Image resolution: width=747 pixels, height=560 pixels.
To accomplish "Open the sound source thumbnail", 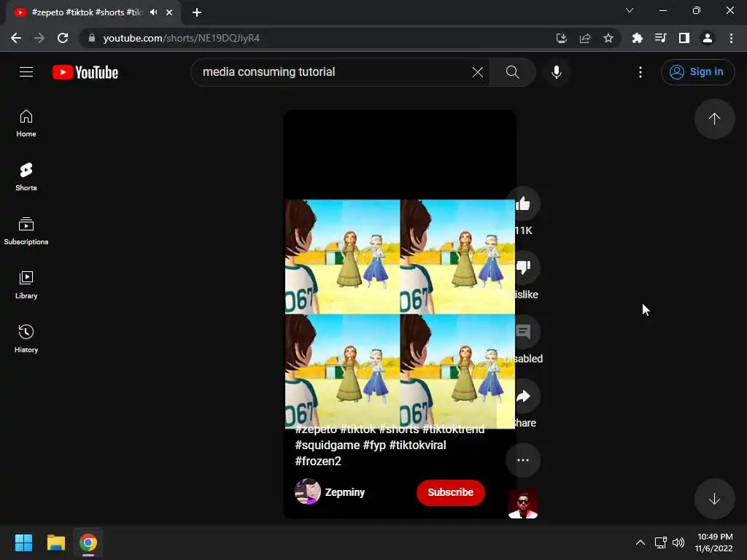I will [523, 504].
